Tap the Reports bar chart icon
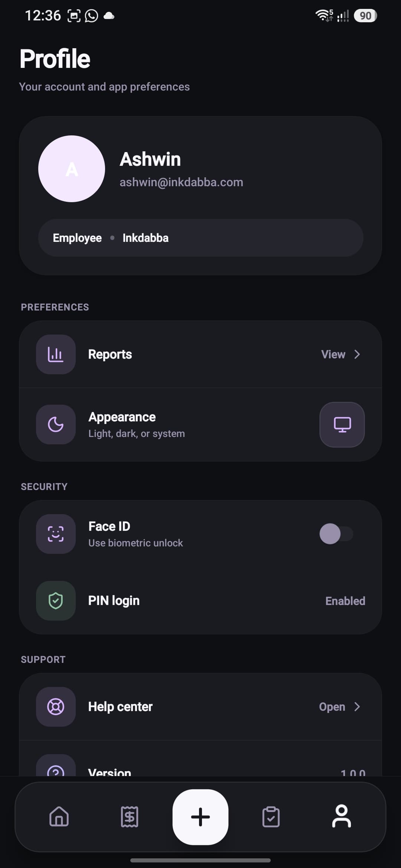This screenshot has width=401, height=868. point(56,354)
